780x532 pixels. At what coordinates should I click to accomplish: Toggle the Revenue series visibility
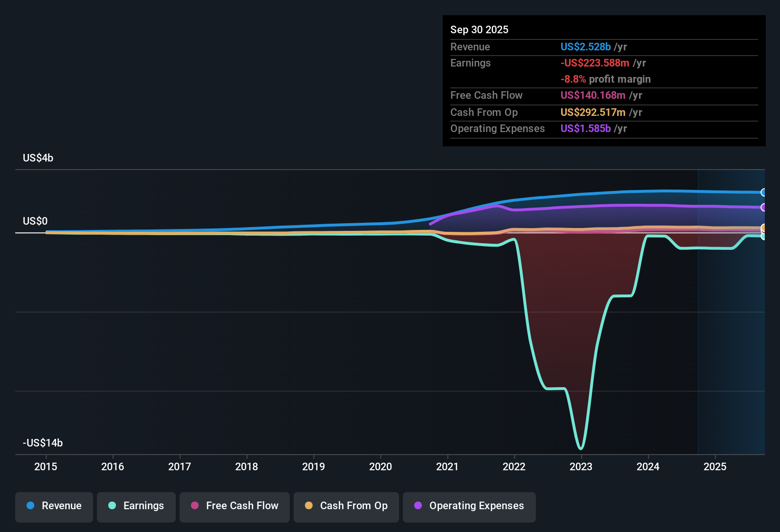tap(54, 506)
